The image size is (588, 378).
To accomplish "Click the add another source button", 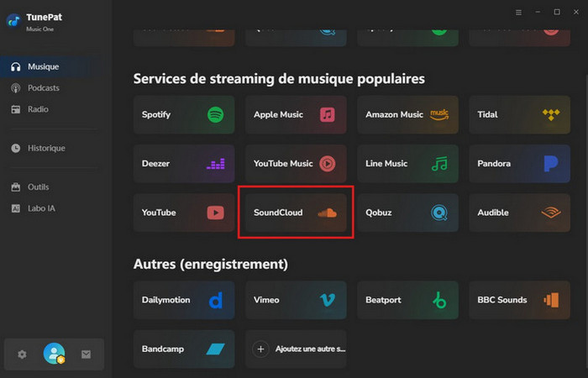I will (x=296, y=348).
